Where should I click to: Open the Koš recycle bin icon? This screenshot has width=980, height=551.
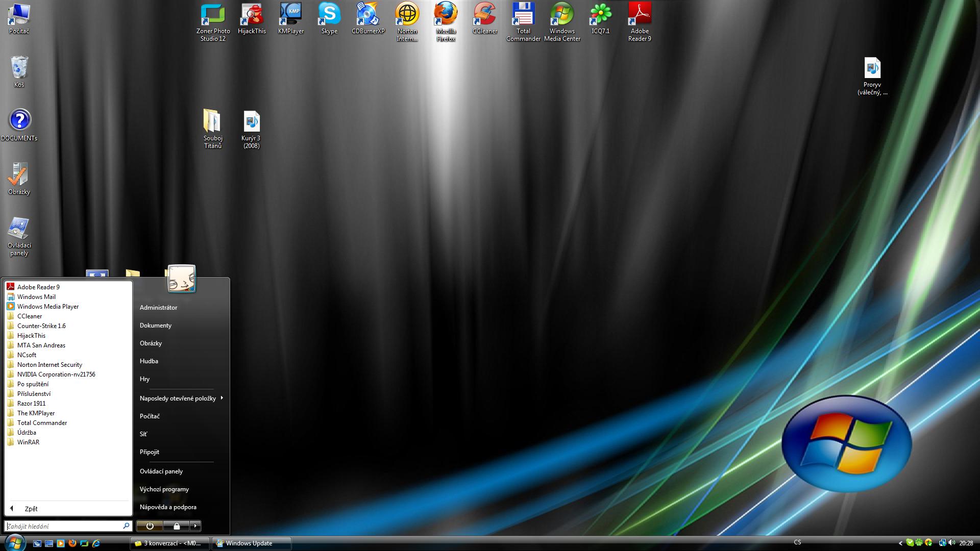pyautogui.click(x=19, y=69)
